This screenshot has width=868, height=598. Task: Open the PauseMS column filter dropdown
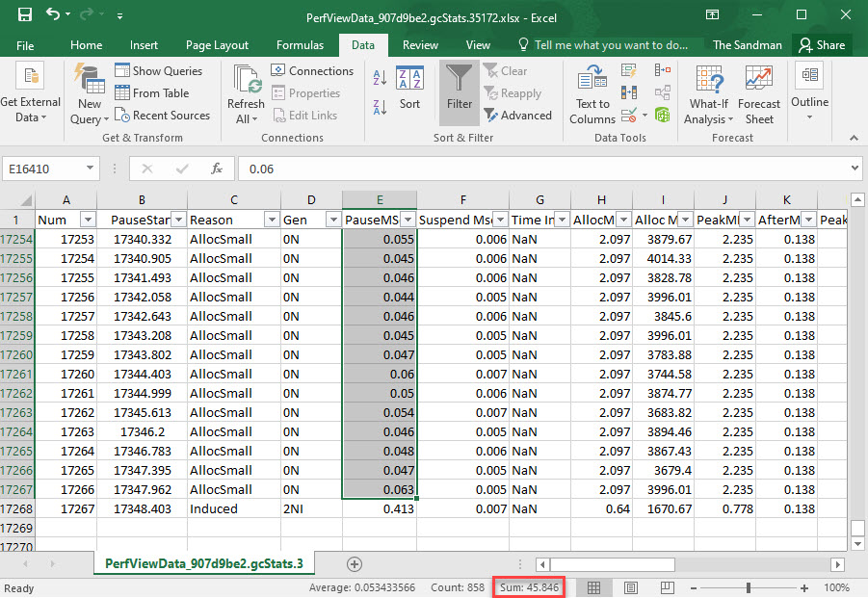[406, 220]
